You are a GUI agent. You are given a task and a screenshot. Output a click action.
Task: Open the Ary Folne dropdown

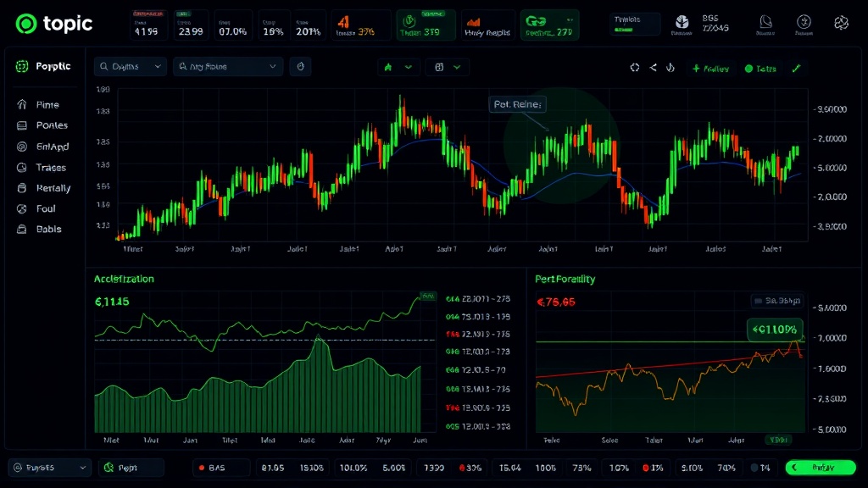(x=228, y=66)
